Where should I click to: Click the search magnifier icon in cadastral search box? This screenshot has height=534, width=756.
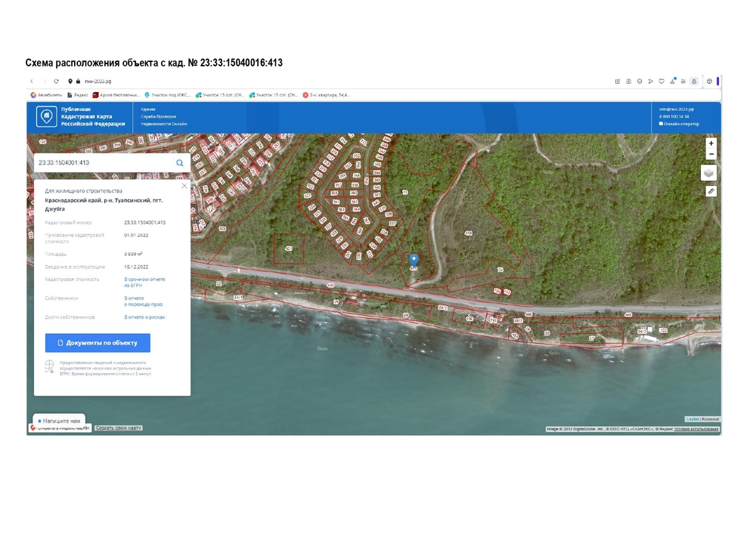[180, 162]
